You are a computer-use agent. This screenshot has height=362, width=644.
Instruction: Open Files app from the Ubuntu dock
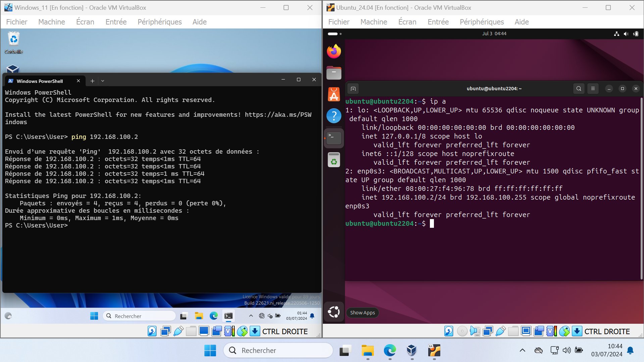334,73
